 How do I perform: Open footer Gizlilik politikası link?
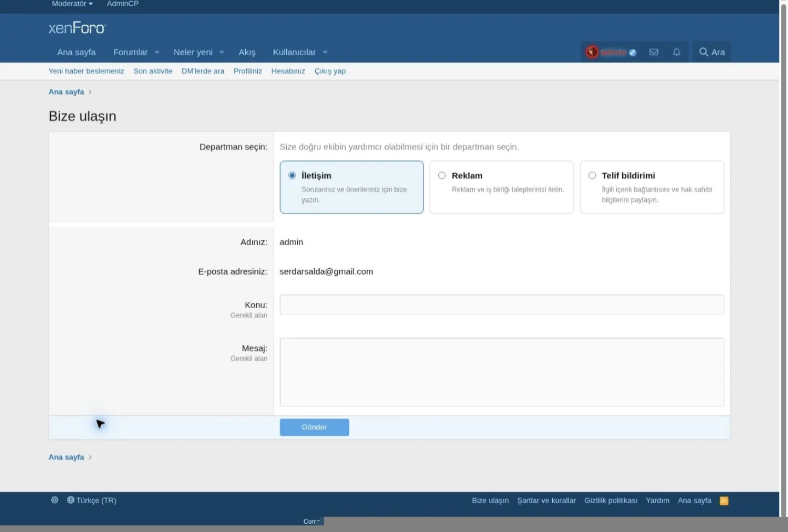tap(611, 500)
